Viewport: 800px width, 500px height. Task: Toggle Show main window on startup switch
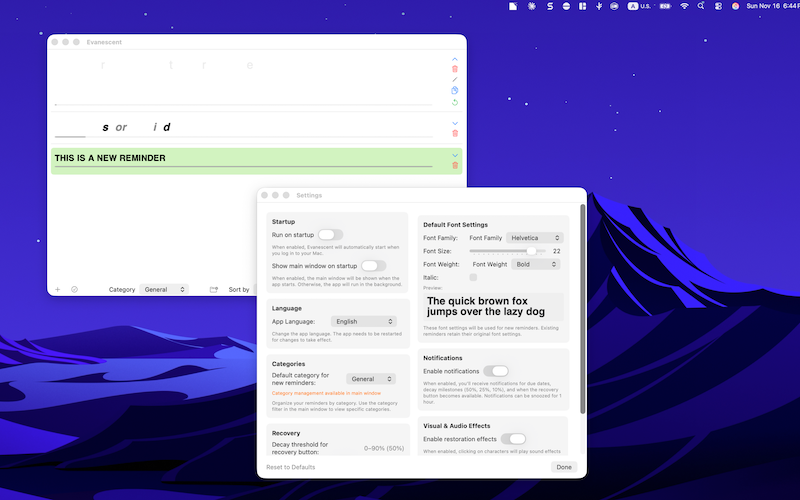(x=373, y=266)
